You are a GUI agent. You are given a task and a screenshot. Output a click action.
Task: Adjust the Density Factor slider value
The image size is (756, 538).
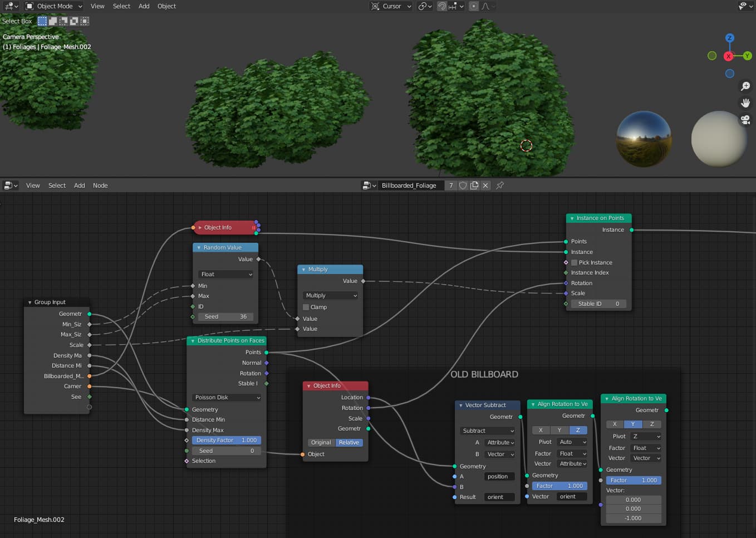click(226, 440)
